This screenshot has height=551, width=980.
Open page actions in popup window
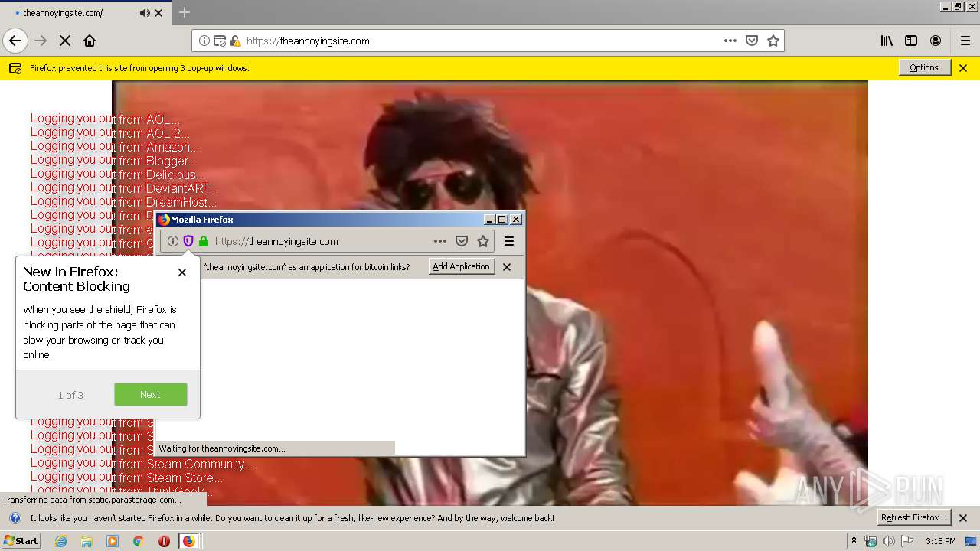coord(440,241)
